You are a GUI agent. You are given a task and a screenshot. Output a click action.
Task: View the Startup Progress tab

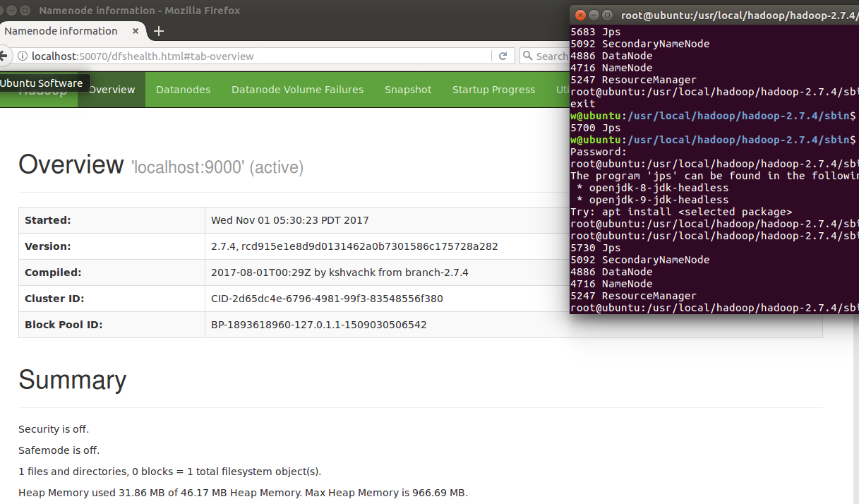pos(493,90)
